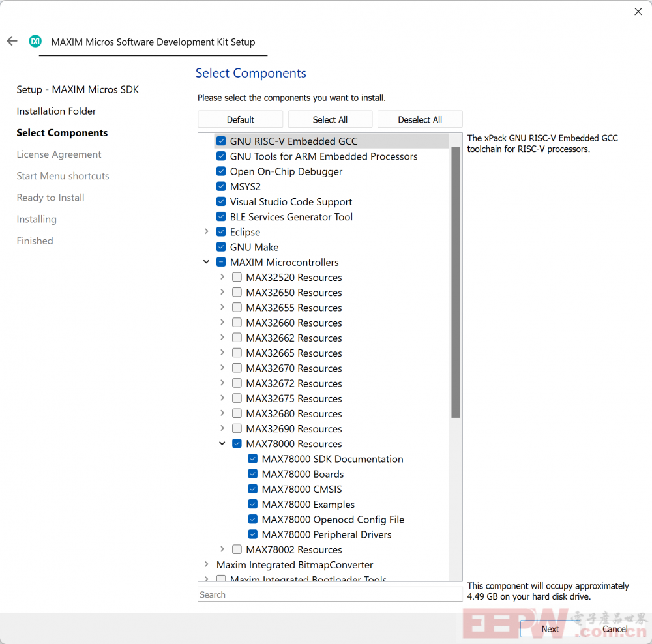Check MAX32660 Resources

coord(237,322)
